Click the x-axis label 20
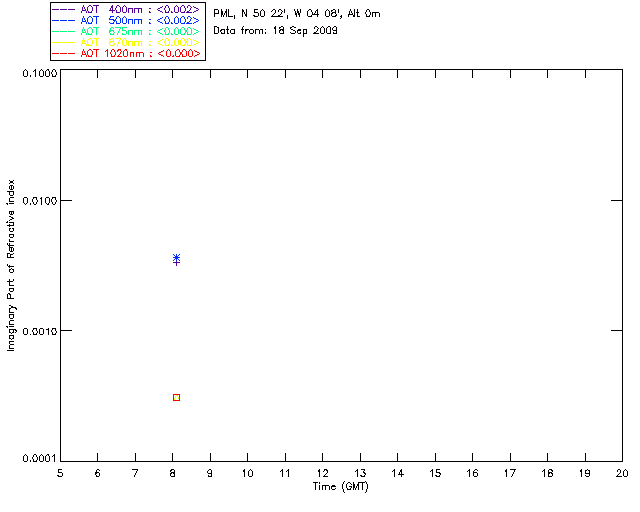The height and width of the screenshot is (512, 640). pyautogui.click(x=622, y=473)
